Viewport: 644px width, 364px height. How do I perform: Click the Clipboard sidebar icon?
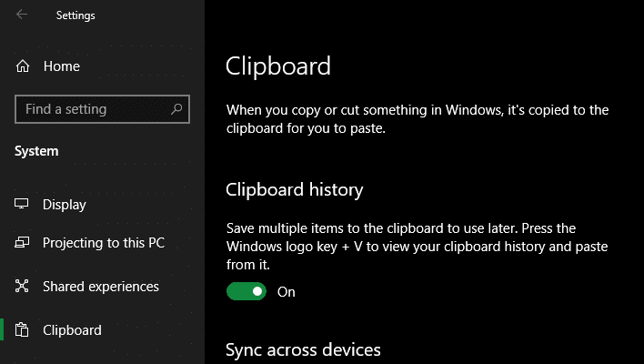(x=22, y=330)
